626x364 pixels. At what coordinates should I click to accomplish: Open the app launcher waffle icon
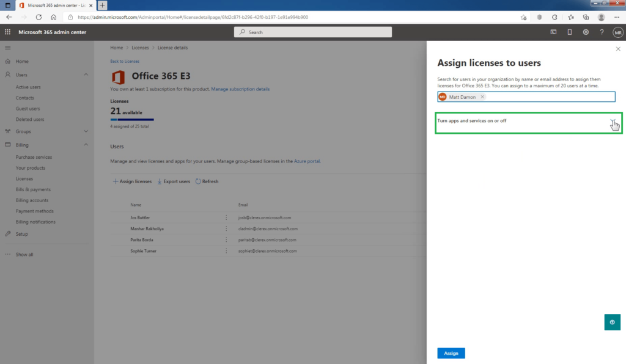(7, 32)
